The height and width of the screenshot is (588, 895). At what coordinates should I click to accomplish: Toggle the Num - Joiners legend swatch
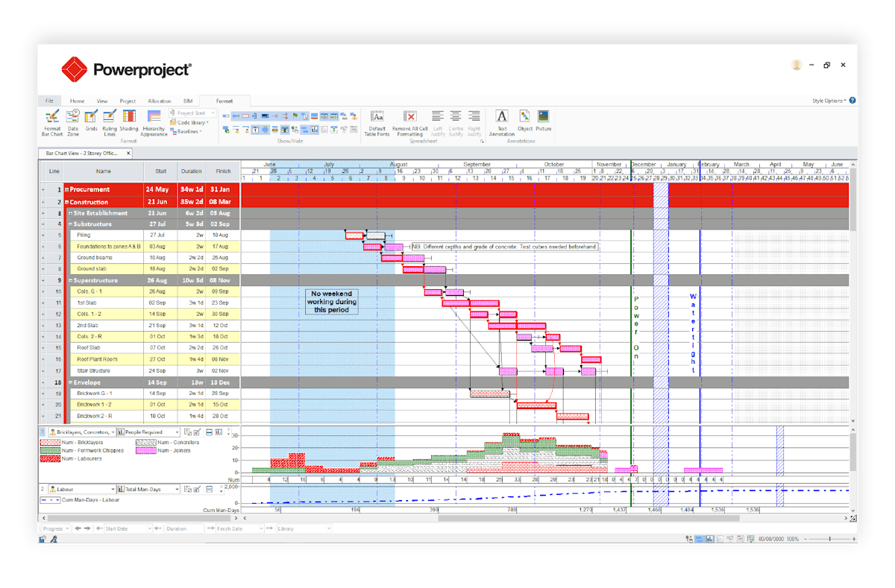click(145, 450)
